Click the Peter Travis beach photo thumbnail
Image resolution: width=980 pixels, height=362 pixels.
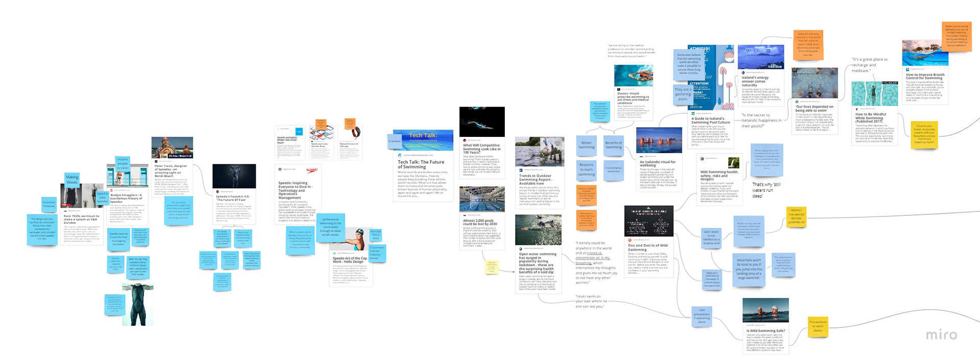click(172, 148)
